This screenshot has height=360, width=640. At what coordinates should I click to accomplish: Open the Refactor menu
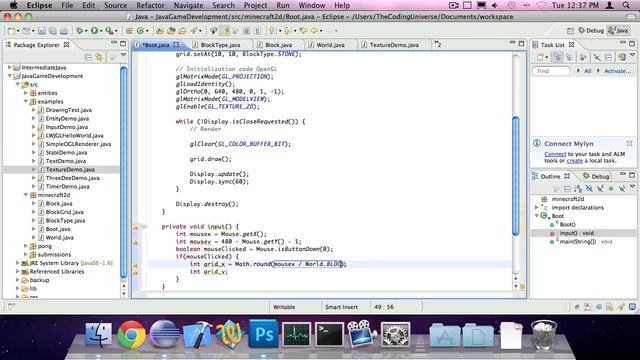pos(150,5)
